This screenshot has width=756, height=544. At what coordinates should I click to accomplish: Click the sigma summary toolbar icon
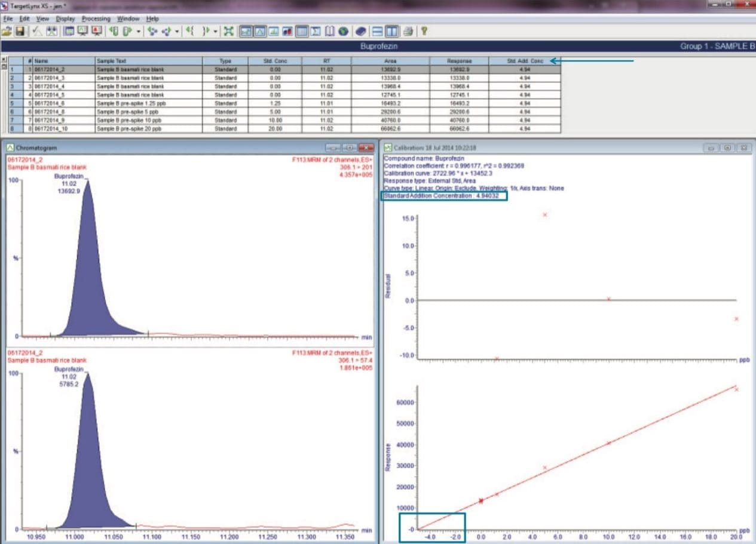point(316,31)
